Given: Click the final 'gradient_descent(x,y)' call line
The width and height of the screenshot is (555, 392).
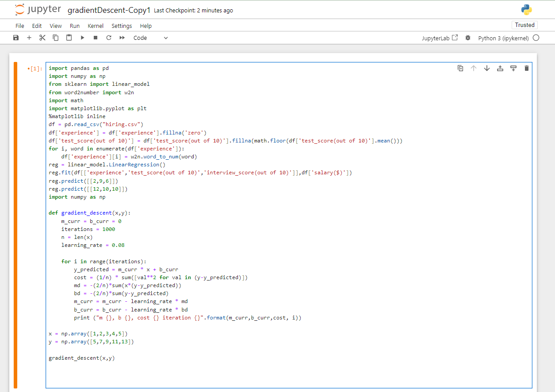Looking at the screenshot, I should pyautogui.click(x=82, y=358).
